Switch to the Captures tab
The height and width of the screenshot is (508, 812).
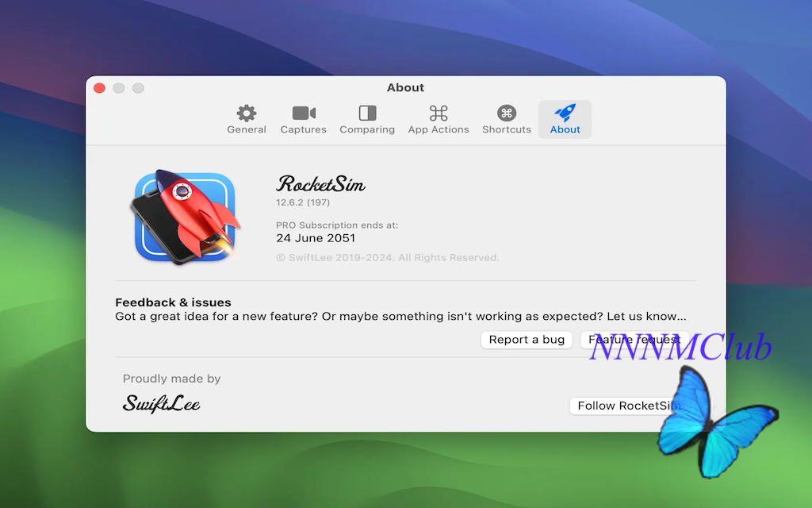click(304, 120)
